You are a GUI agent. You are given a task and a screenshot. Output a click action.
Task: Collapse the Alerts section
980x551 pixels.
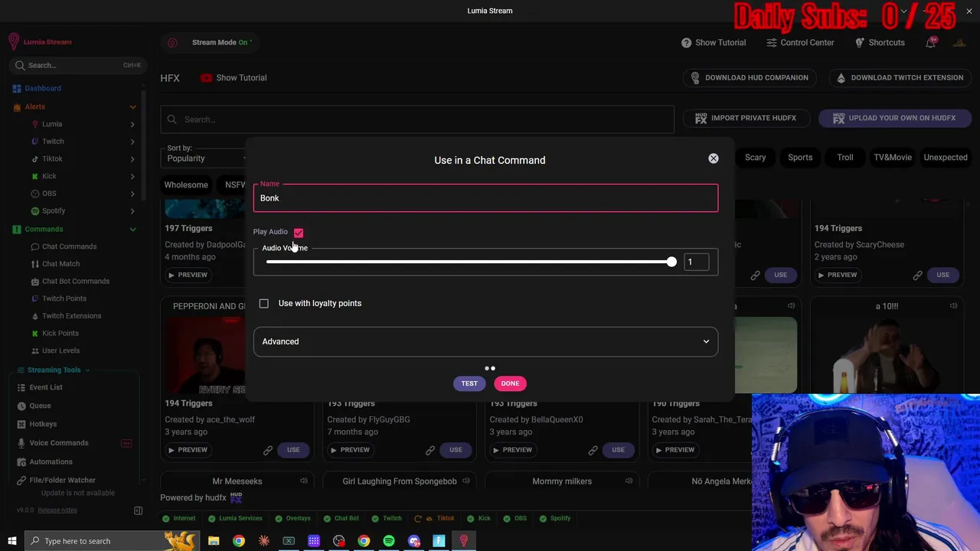(x=132, y=107)
